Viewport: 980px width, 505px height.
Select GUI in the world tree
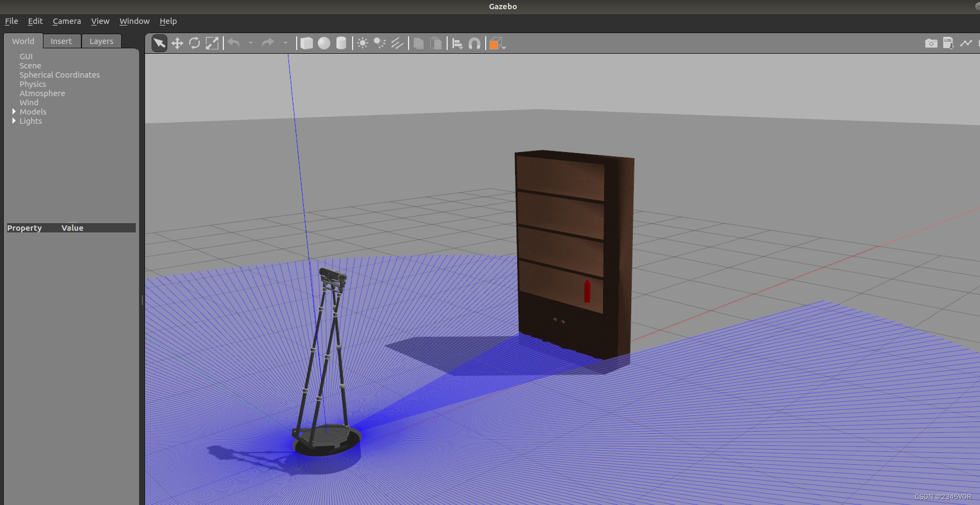click(26, 56)
